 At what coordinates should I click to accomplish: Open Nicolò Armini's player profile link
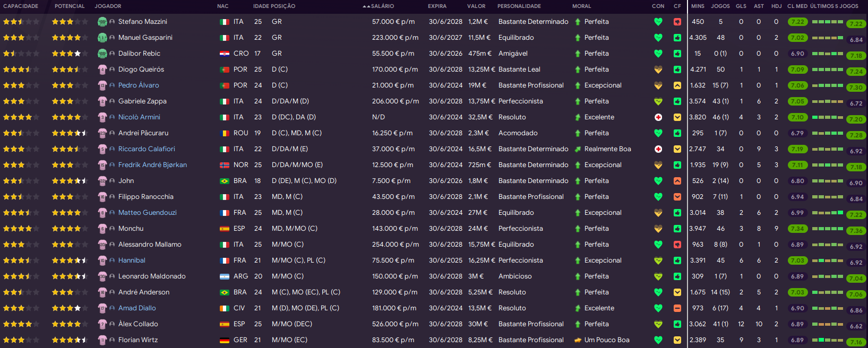click(x=139, y=117)
